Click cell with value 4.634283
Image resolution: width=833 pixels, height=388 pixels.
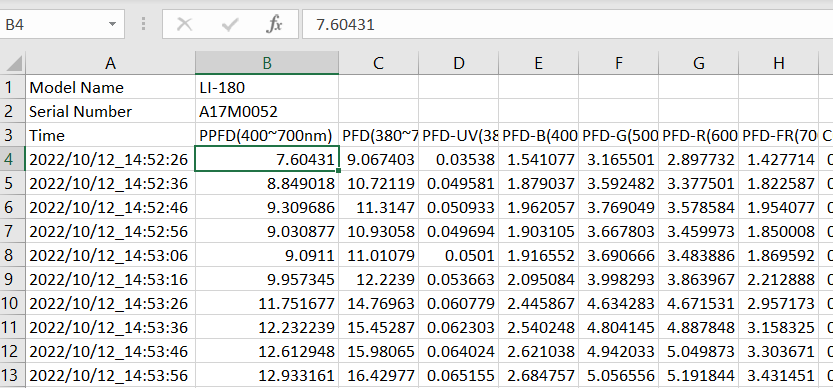click(618, 303)
